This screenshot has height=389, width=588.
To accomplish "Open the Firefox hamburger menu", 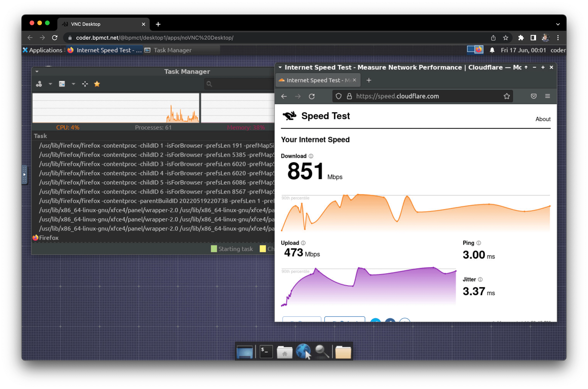I will (x=547, y=96).
